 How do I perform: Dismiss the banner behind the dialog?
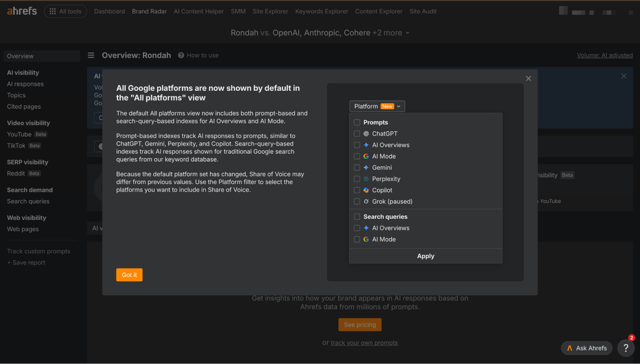point(623,76)
